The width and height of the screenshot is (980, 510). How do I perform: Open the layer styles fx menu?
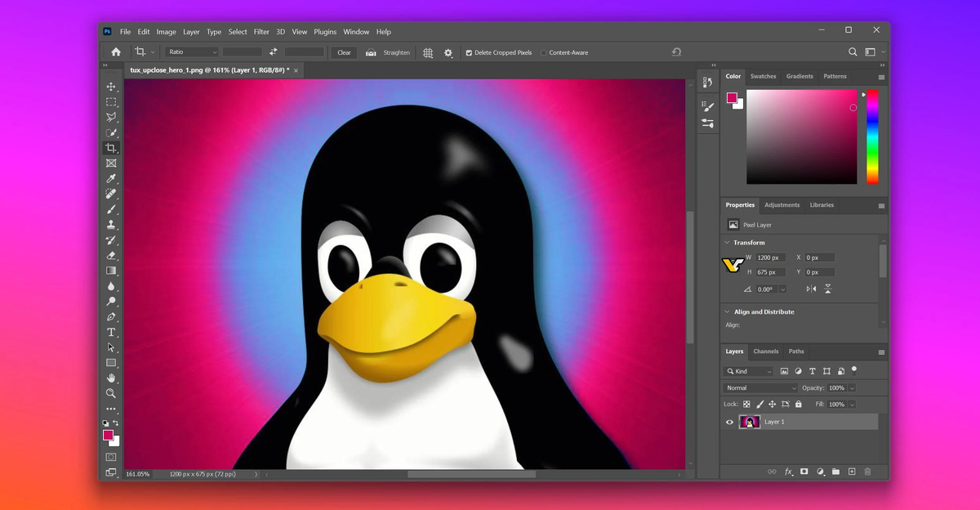click(x=787, y=472)
